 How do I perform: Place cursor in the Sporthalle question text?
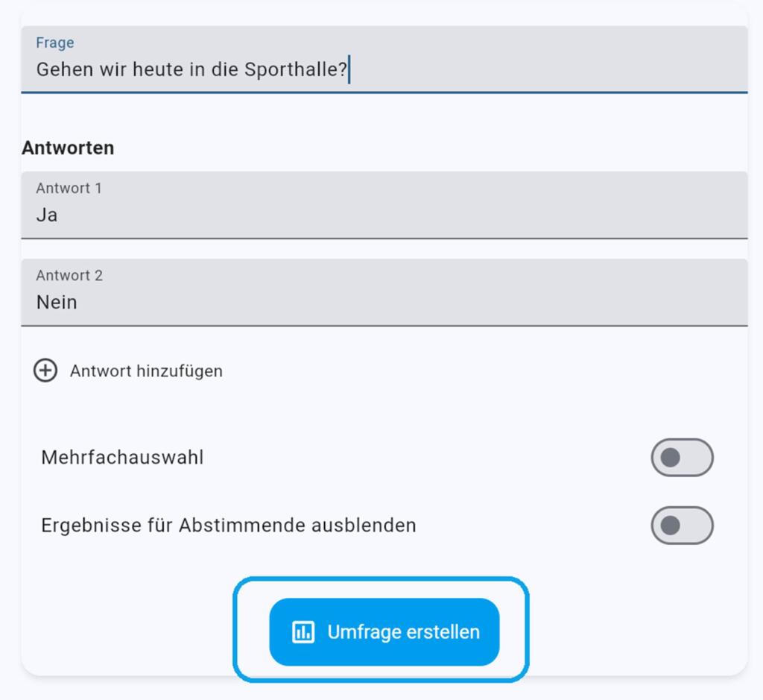click(191, 69)
